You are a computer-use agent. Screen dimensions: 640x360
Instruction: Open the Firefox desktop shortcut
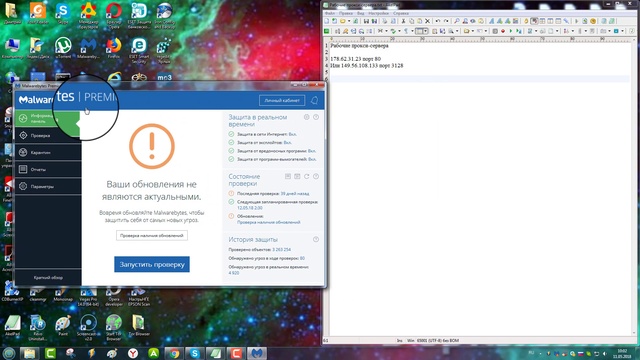[x=114, y=48]
